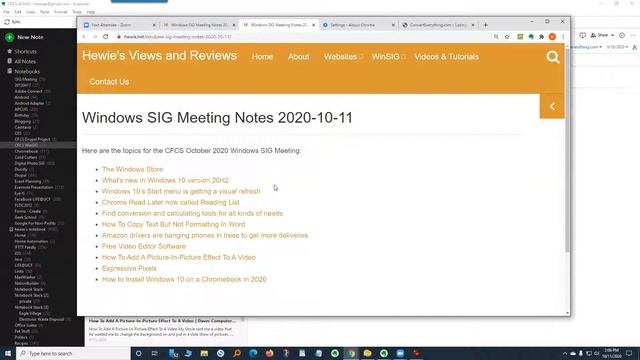The width and height of the screenshot is (640, 360).
Task: Select Event Planning notebook in sidebar
Action: (x=28, y=181)
